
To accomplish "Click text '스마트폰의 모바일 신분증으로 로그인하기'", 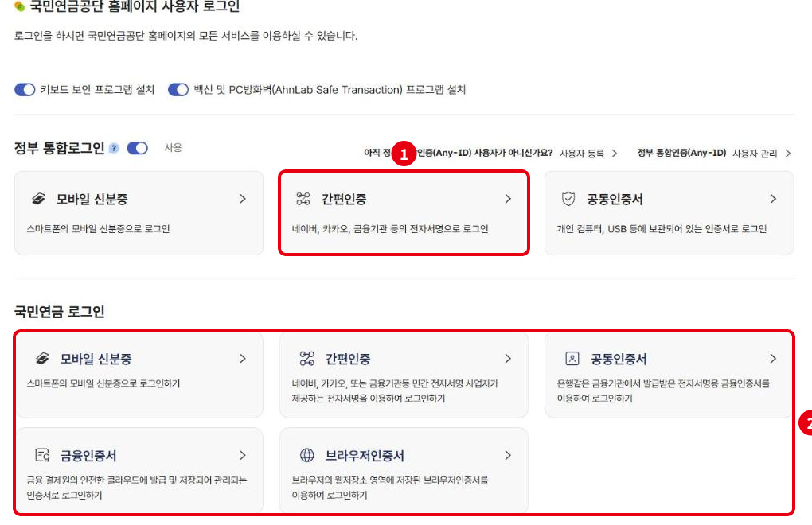I will (x=103, y=383).
